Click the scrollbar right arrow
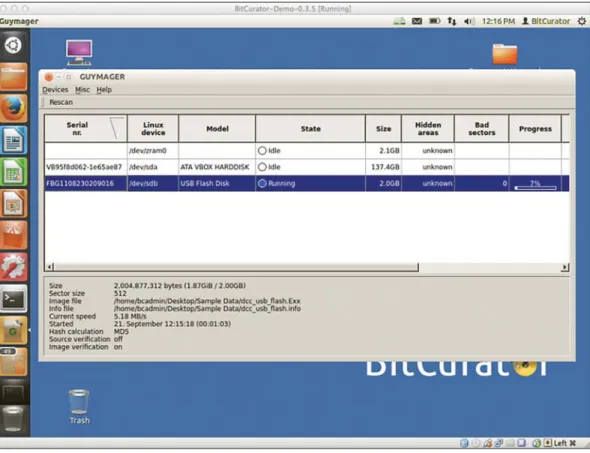The image size is (590, 453). tap(564, 268)
